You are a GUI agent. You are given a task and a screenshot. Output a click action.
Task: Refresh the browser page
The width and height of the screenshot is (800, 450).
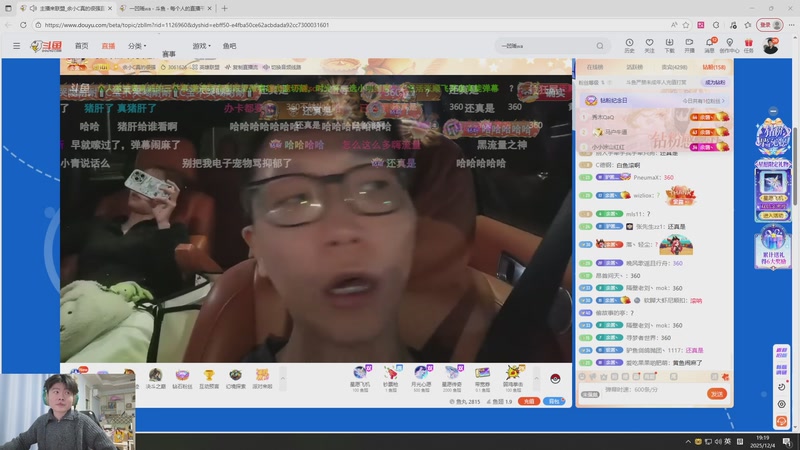[x=23, y=24]
